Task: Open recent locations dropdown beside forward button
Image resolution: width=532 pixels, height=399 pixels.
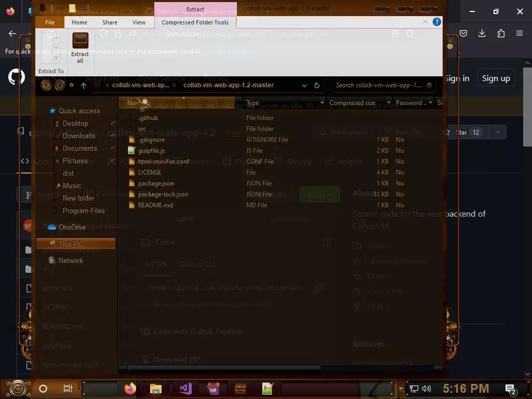Action: [72, 85]
